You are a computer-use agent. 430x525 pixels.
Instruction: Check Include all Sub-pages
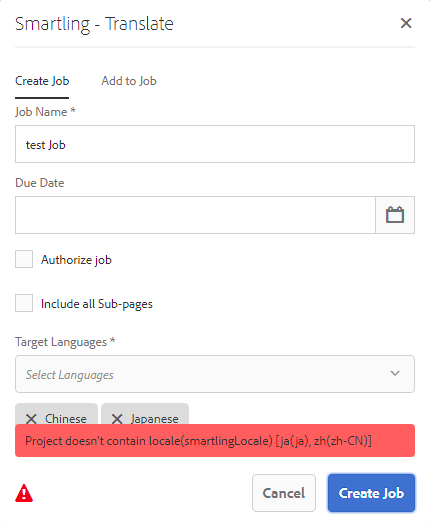[x=24, y=303]
